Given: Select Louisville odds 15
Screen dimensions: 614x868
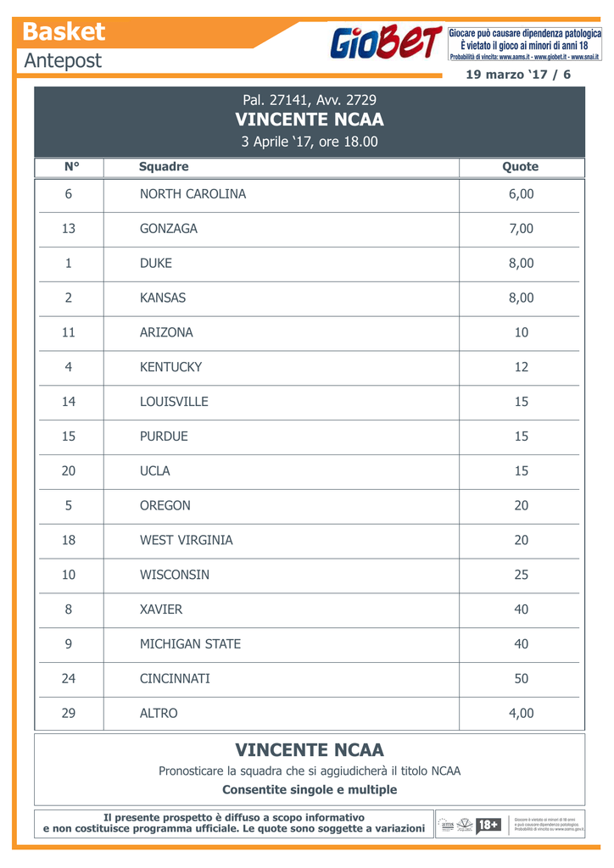Looking at the screenshot, I should coord(521,402).
